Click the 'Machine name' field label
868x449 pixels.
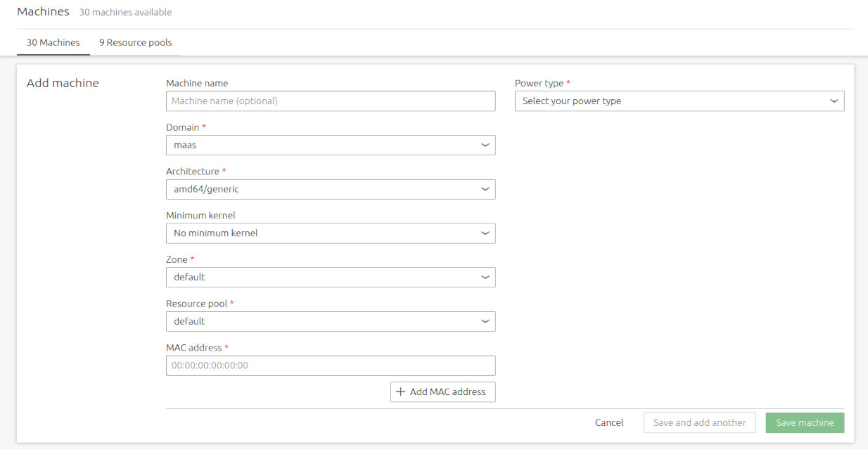pos(197,84)
